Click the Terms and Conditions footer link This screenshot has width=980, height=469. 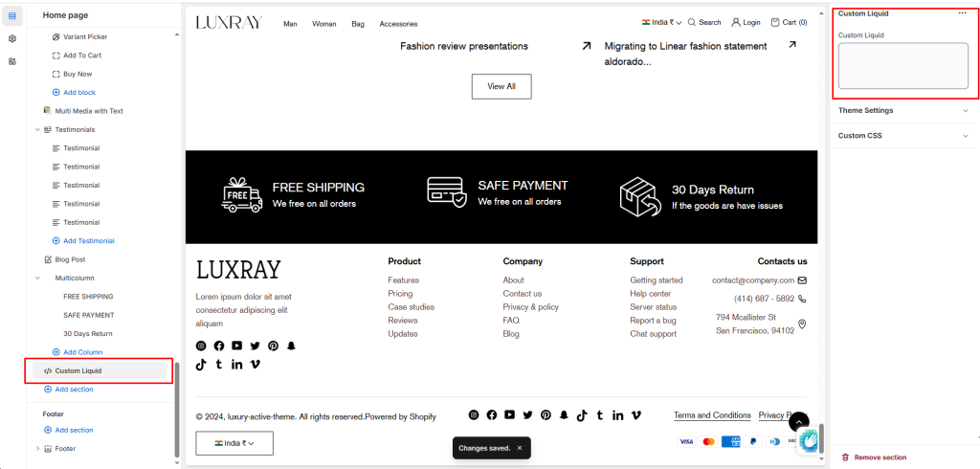coord(712,415)
